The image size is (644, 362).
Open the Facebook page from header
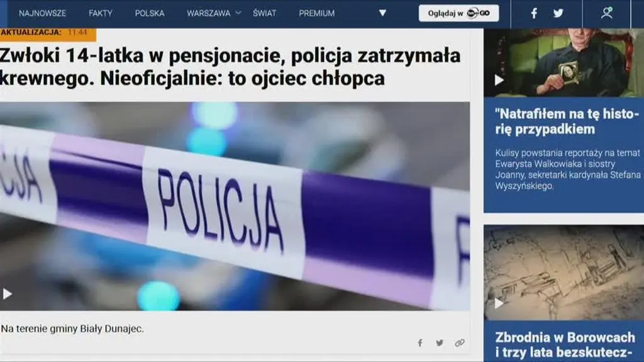pyautogui.click(x=534, y=13)
